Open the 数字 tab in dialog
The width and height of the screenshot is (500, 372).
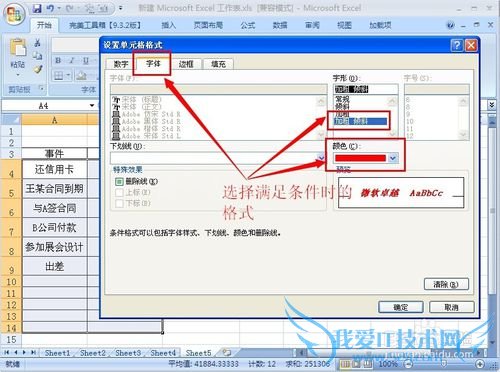[121, 64]
